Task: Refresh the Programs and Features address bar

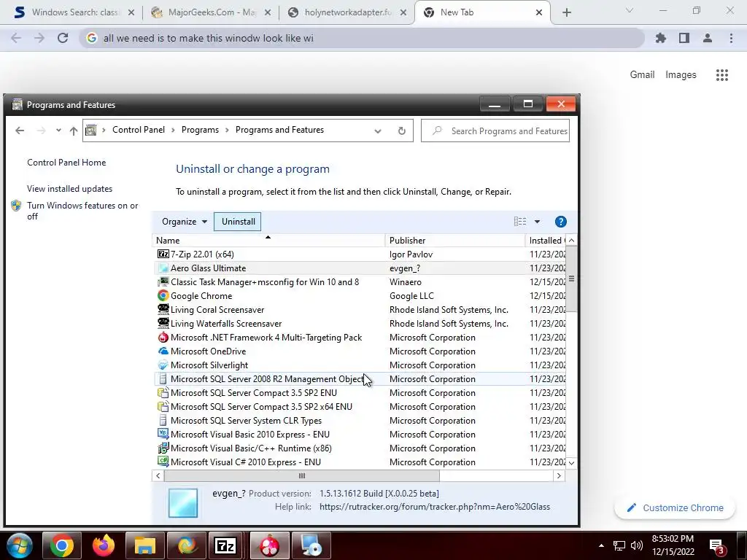Action: (402, 131)
